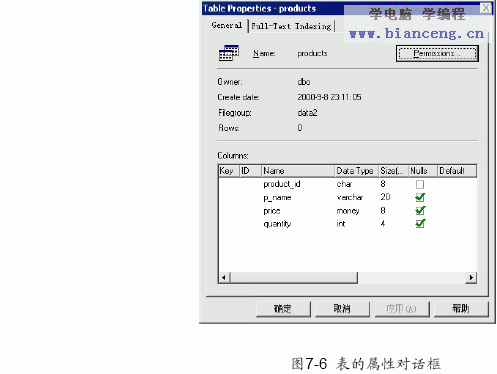Open the Permissions dialog

[437, 54]
